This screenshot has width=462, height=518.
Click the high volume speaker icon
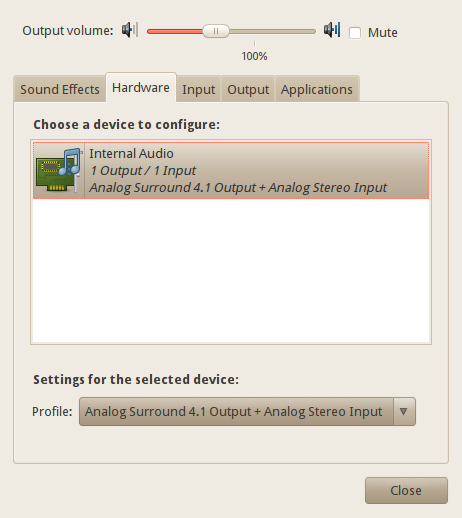[332, 30]
